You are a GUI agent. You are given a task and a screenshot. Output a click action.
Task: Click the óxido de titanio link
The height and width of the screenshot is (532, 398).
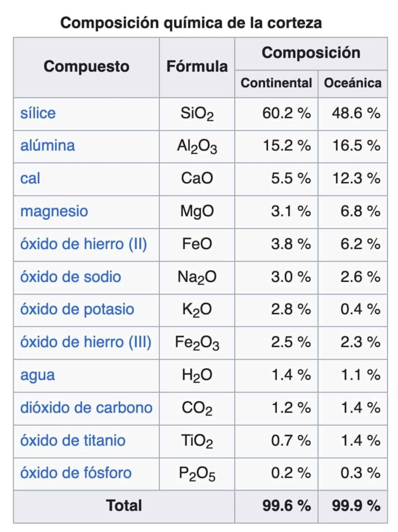[73, 440]
